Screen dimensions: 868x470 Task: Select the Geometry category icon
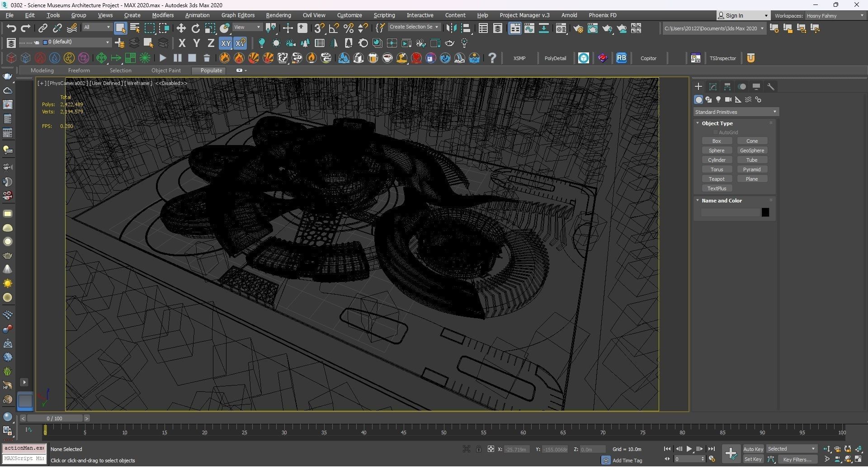pos(698,100)
